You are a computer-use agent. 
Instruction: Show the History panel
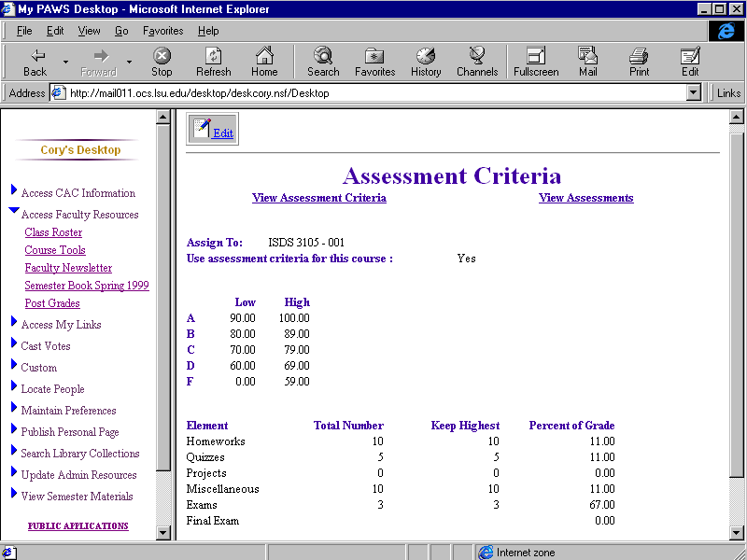[426, 63]
